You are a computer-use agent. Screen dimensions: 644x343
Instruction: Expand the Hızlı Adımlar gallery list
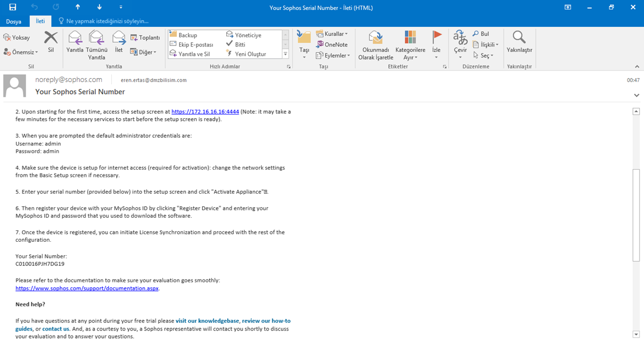click(285, 54)
